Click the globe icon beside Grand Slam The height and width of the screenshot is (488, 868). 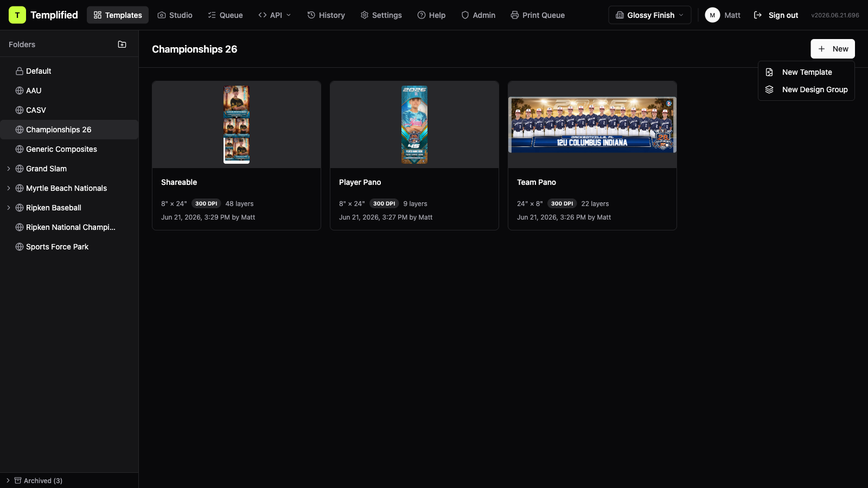tap(20, 169)
